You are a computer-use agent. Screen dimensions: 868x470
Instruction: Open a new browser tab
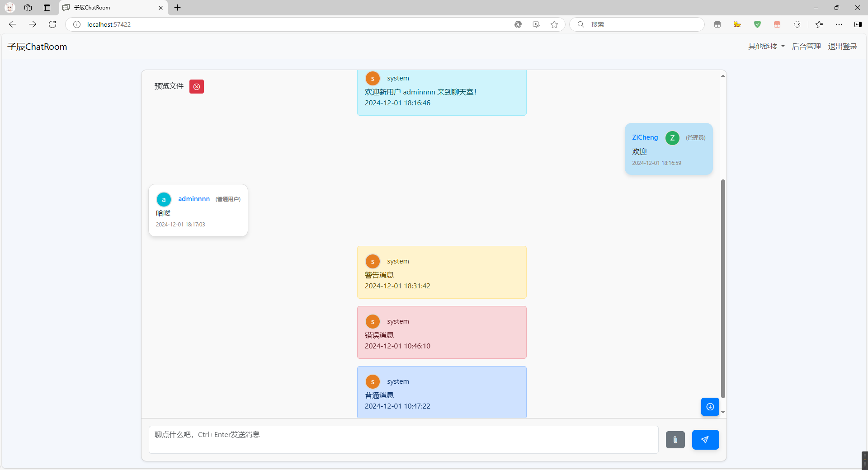point(178,8)
